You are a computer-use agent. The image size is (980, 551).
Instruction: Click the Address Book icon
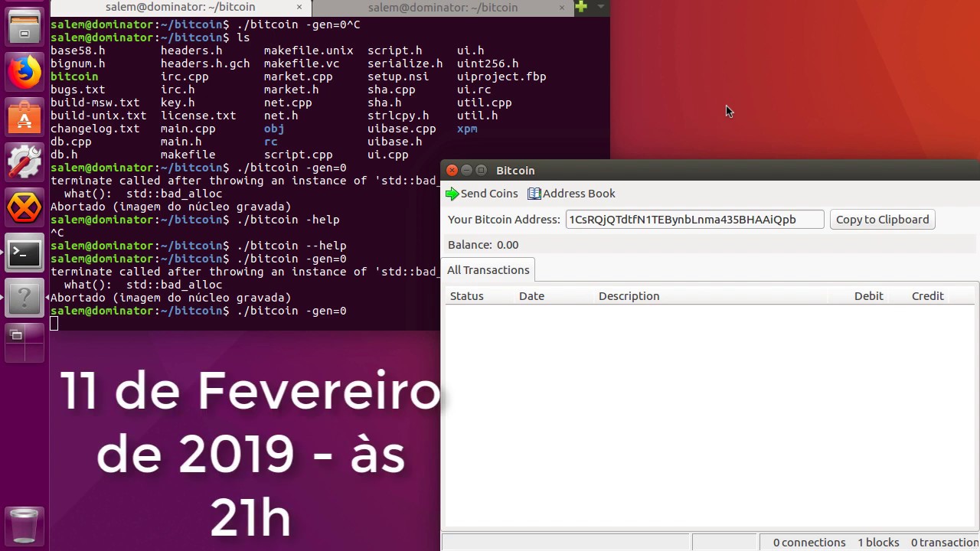coord(534,194)
